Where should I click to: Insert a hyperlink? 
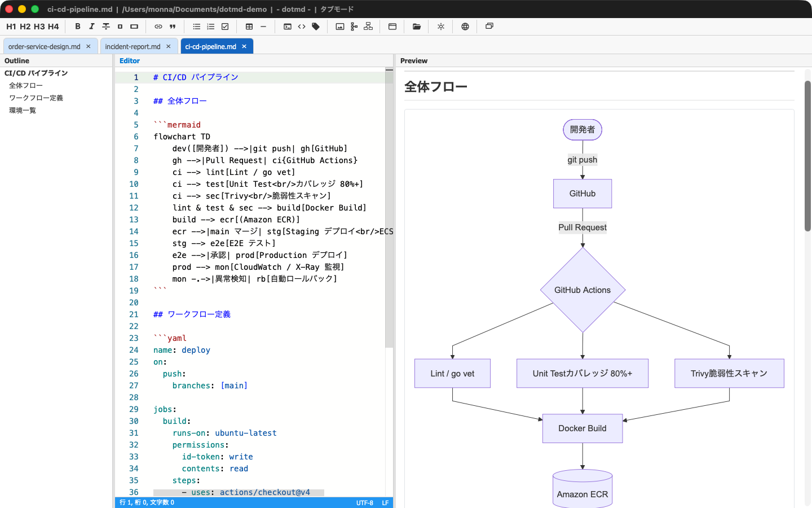158,27
